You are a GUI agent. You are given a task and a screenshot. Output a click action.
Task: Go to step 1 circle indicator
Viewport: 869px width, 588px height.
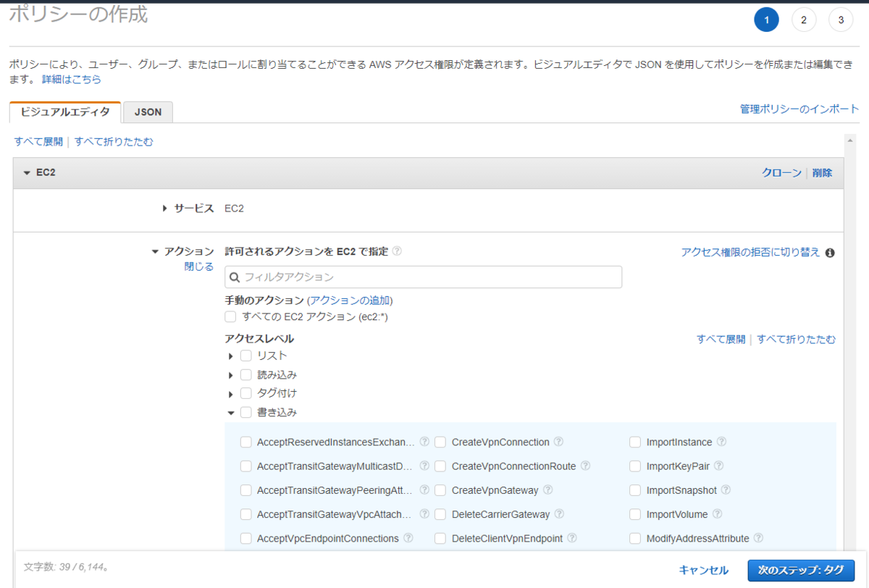coord(766,20)
